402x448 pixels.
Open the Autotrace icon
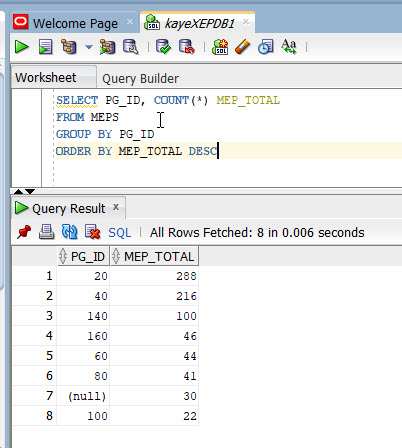(x=107, y=47)
